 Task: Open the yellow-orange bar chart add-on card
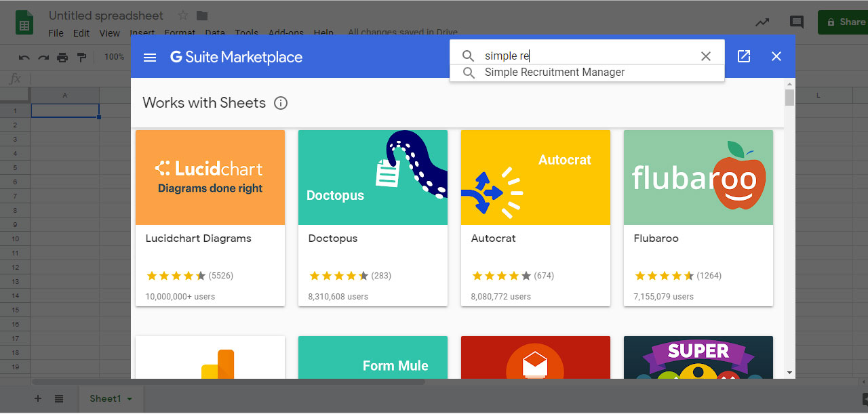[x=210, y=357]
